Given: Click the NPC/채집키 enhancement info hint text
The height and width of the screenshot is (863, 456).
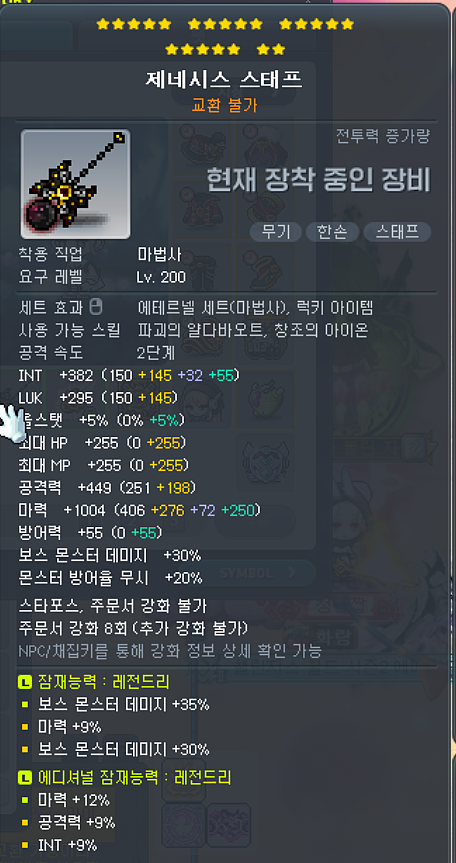Looking at the screenshot, I should coord(170,652).
